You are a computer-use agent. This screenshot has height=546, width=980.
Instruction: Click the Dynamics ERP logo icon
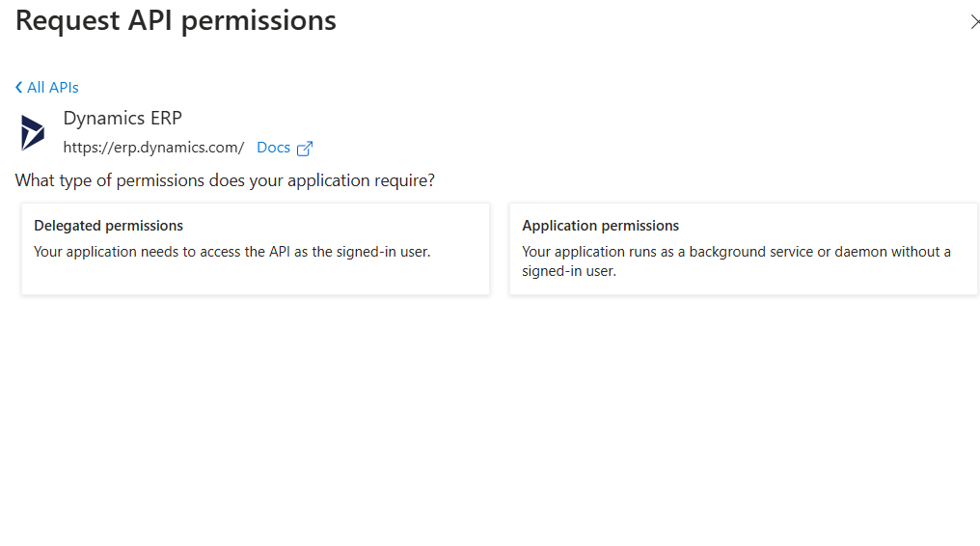click(x=33, y=132)
